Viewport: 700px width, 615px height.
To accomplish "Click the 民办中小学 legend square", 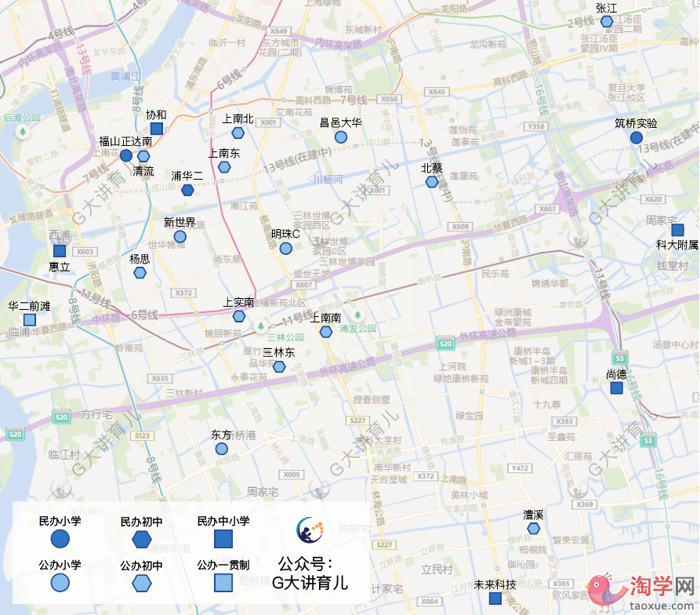I will pyautogui.click(x=223, y=539).
